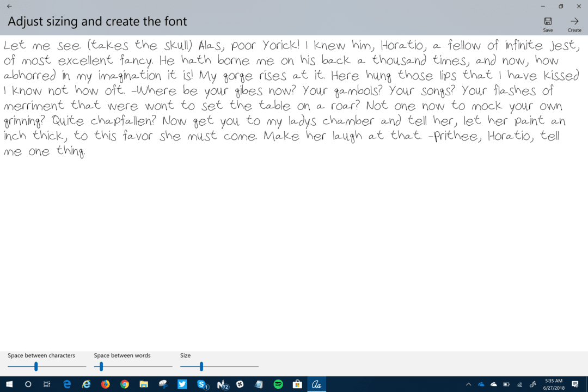
Task: Launch Firefox from the taskbar
Action: point(105,384)
